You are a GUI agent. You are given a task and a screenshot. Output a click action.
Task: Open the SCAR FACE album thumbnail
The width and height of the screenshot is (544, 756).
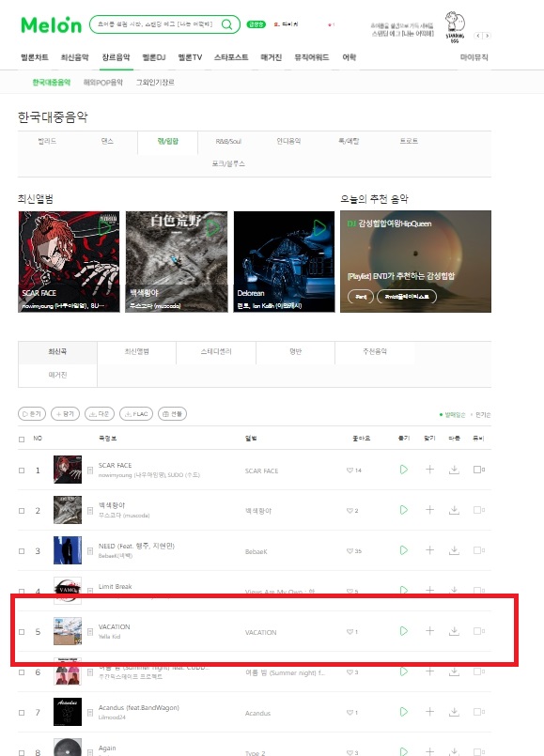[x=68, y=470]
